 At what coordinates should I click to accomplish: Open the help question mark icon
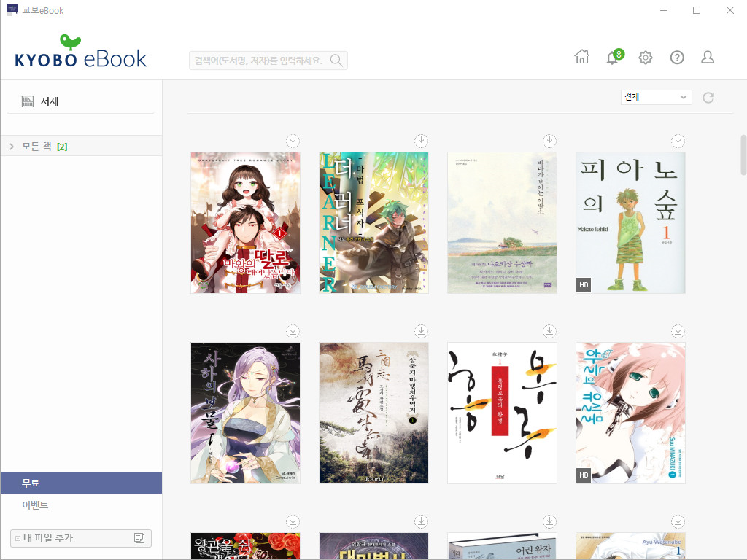677,58
